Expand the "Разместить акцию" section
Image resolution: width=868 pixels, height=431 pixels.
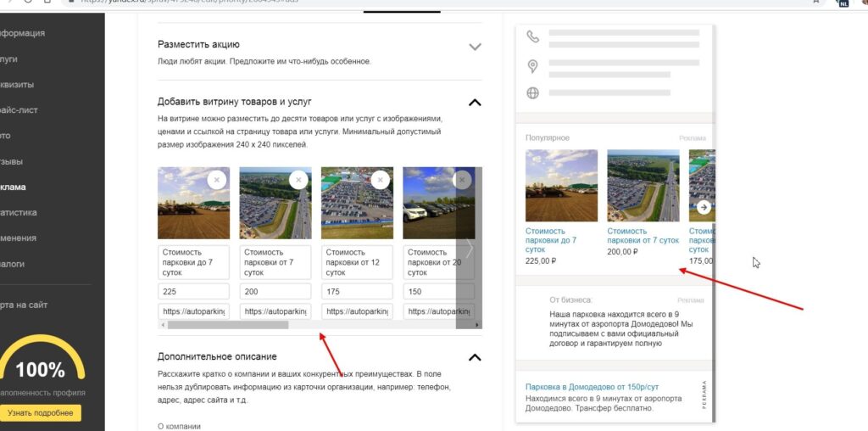(x=475, y=48)
